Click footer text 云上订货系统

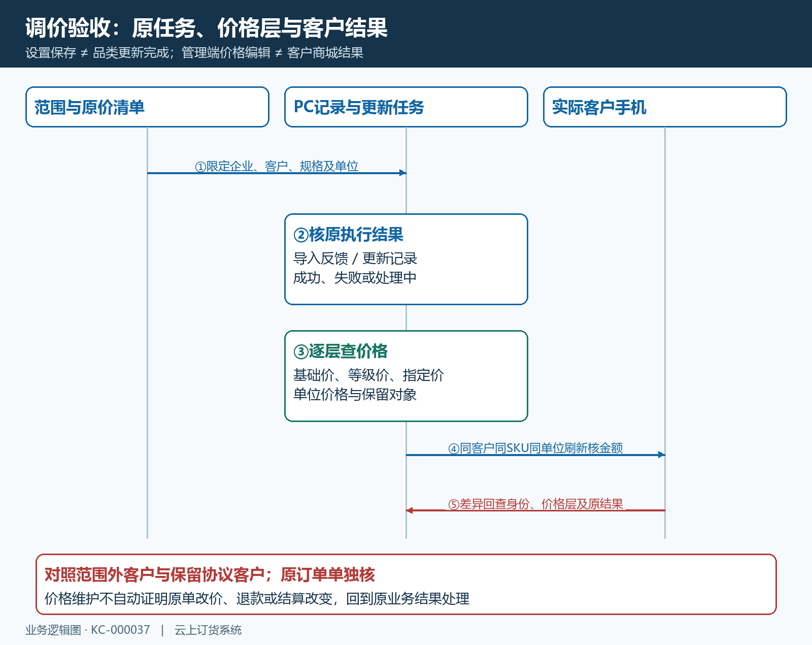pos(208,630)
